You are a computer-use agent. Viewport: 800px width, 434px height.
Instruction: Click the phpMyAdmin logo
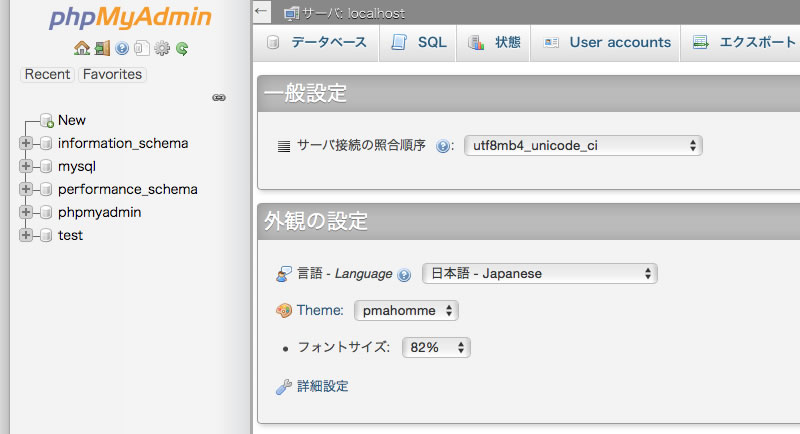[x=130, y=18]
